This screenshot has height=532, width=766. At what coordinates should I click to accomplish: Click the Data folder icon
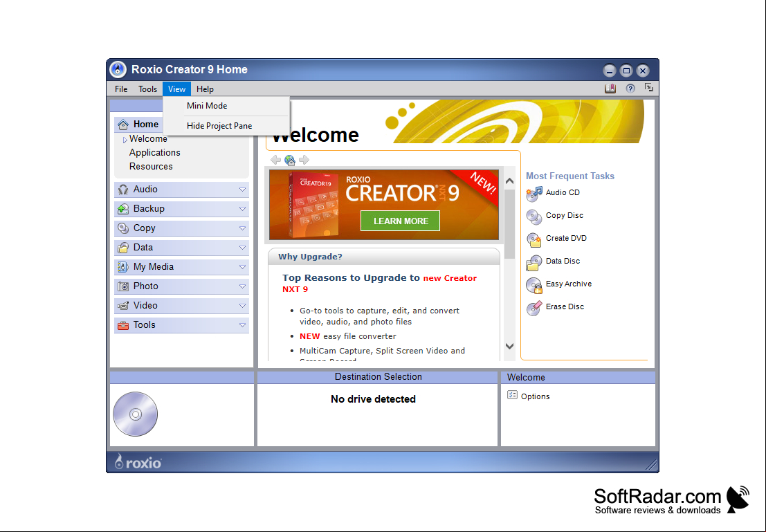pyautogui.click(x=123, y=248)
